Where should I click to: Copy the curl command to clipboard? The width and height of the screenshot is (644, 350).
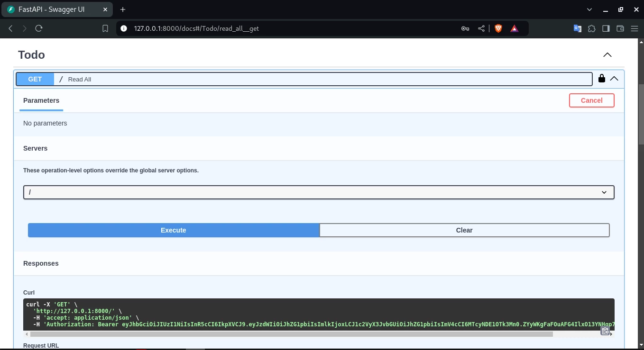click(x=605, y=331)
